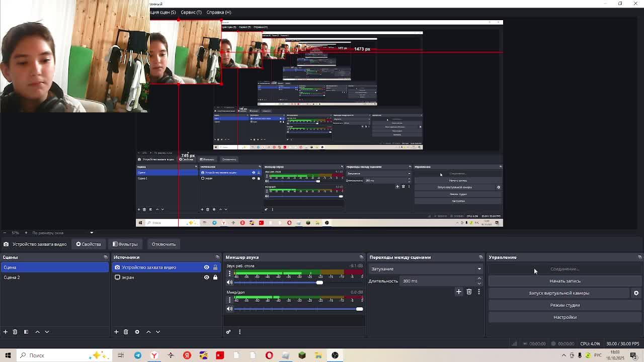Undock the Микшер звука panel

[x=361, y=257]
